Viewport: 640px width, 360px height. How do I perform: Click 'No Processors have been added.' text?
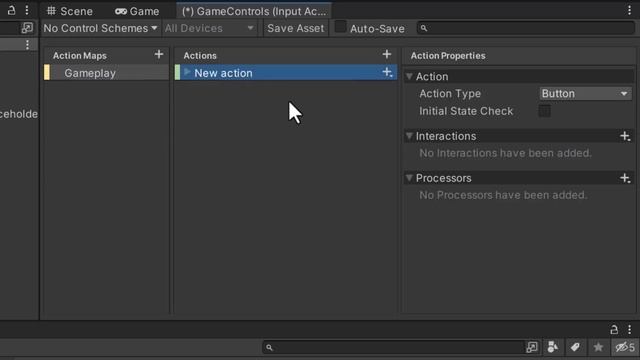[x=503, y=195]
